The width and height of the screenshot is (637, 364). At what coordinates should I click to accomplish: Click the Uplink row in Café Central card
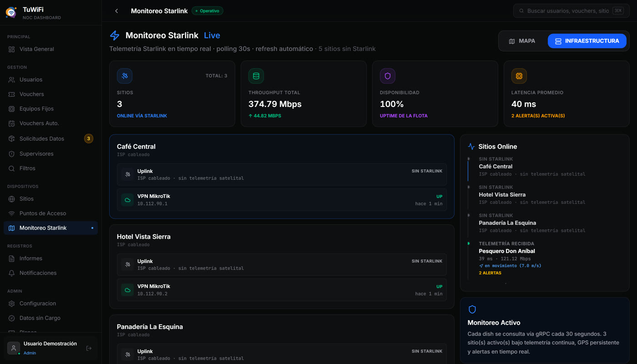pos(282,175)
